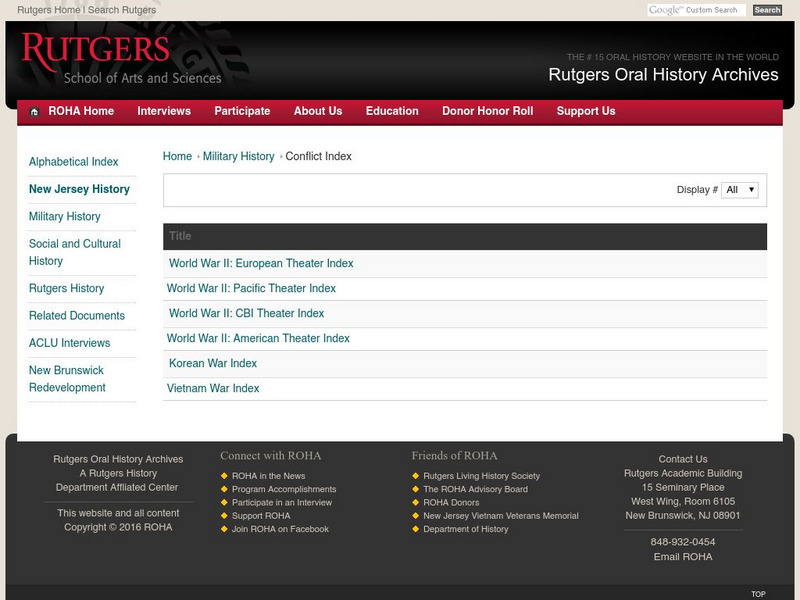Open Alphabetical Index in sidebar
This screenshot has width=800, height=600.
[73, 162]
